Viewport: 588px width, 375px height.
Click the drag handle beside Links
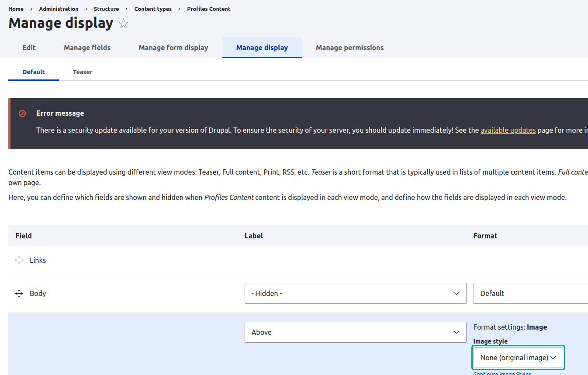(19, 260)
